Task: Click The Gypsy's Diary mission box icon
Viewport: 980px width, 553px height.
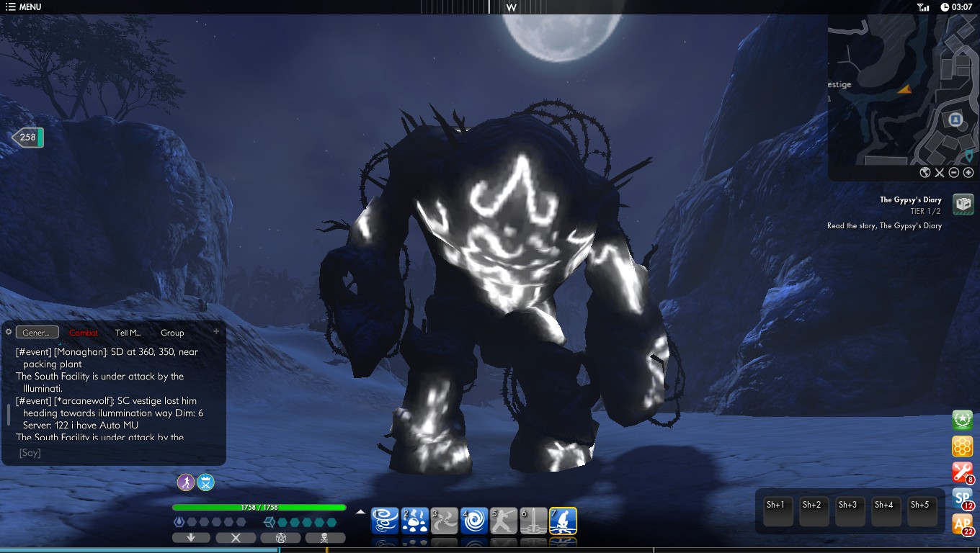Action: (x=963, y=204)
